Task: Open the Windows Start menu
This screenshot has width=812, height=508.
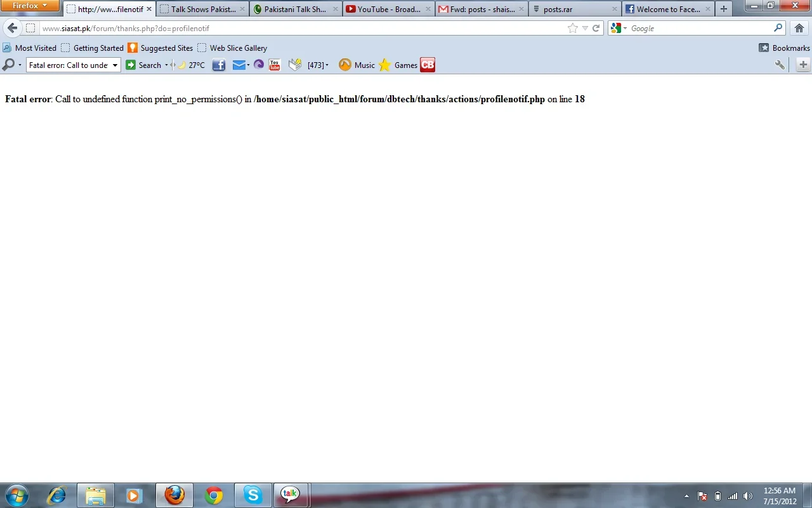Action: pos(17,495)
